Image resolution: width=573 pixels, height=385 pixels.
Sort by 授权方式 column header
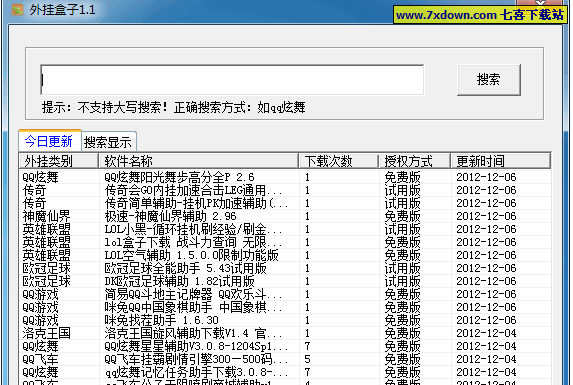coord(414,161)
